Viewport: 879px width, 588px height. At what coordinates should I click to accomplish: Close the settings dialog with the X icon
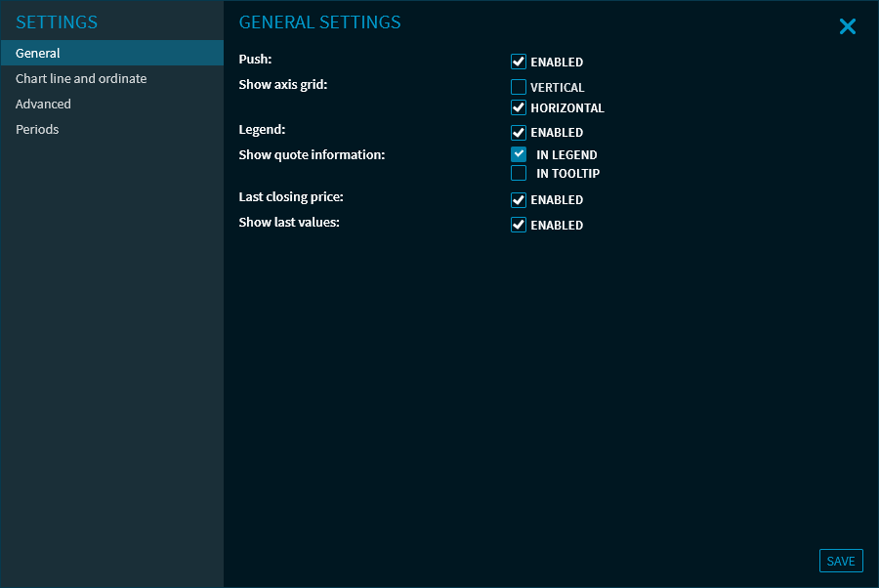pos(847,27)
